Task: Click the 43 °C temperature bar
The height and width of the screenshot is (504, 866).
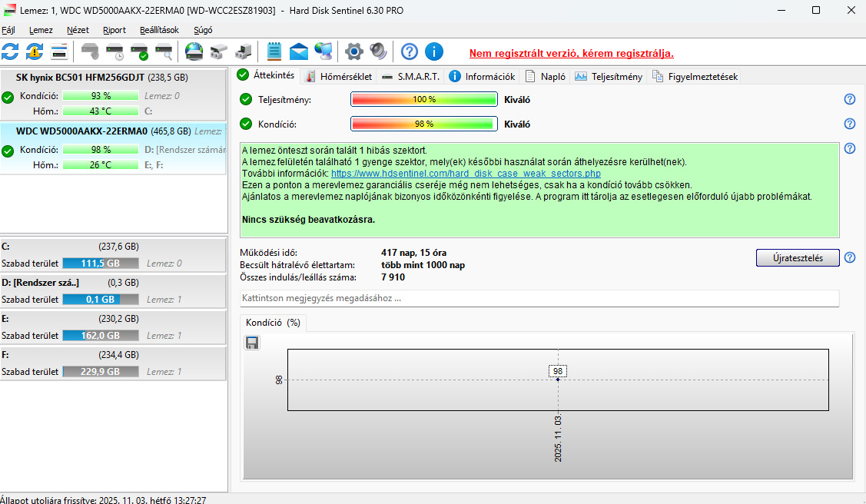Action: coord(101,111)
